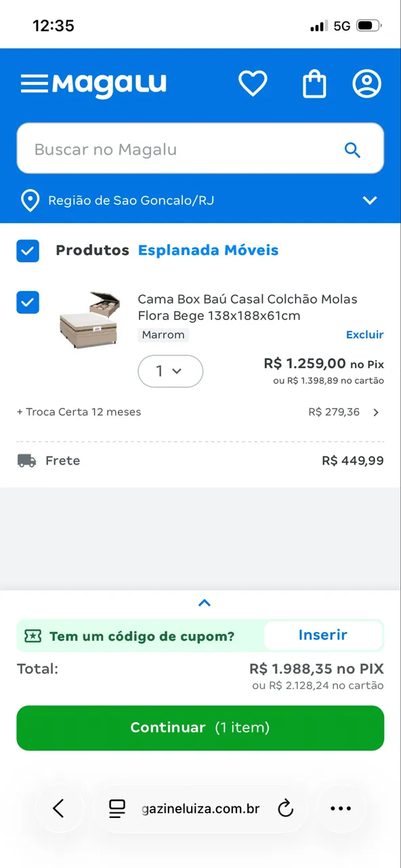Open the favorites heart icon
The image size is (401, 868).
(x=253, y=84)
